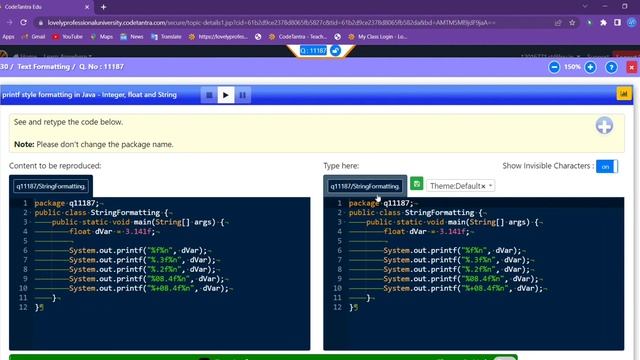Viewport: 640px width, 360px height.
Task: Open the Apps bookmark
Action: 8,37
